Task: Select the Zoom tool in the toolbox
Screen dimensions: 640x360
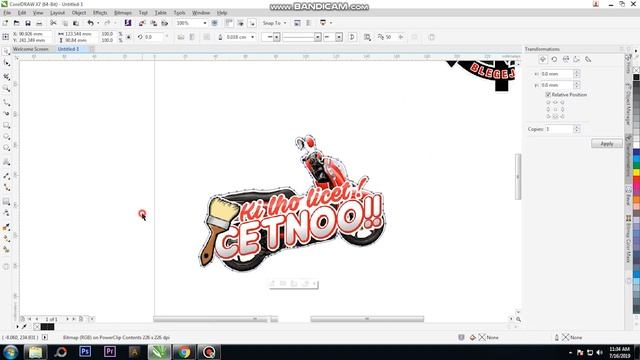Action: coord(6,88)
